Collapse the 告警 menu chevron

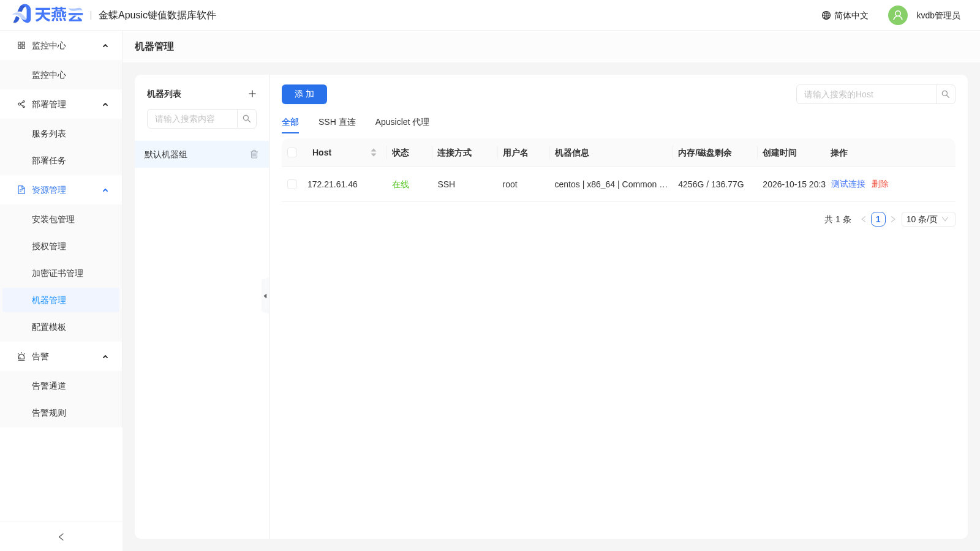[105, 356]
